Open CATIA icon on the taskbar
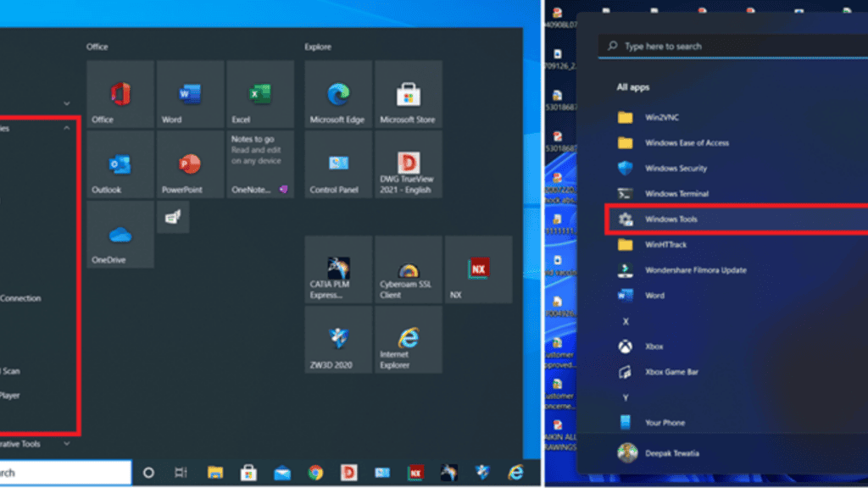Image resolution: width=868 pixels, height=488 pixels. pos(449,473)
